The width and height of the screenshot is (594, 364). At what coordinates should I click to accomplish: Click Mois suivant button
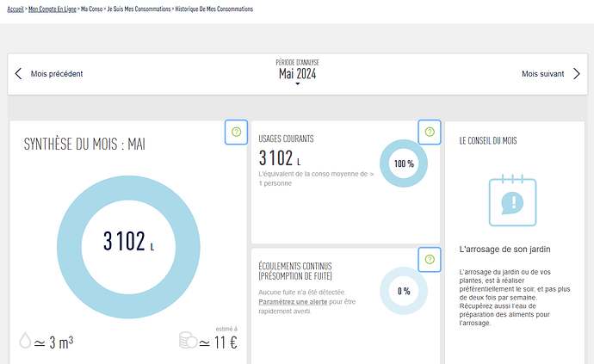[542, 74]
